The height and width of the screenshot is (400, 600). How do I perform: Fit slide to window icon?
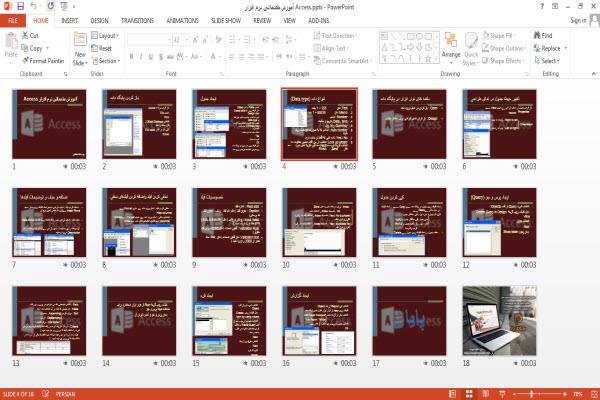click(594, 394)
